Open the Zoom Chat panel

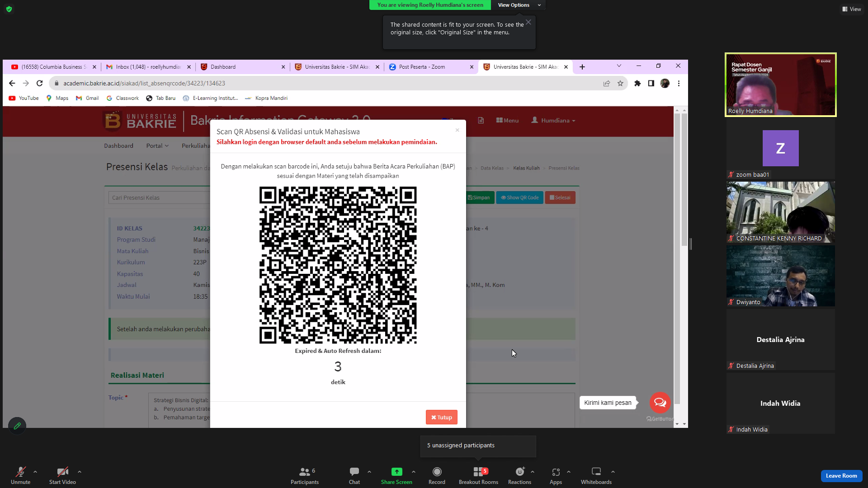(x=354, y=475)
